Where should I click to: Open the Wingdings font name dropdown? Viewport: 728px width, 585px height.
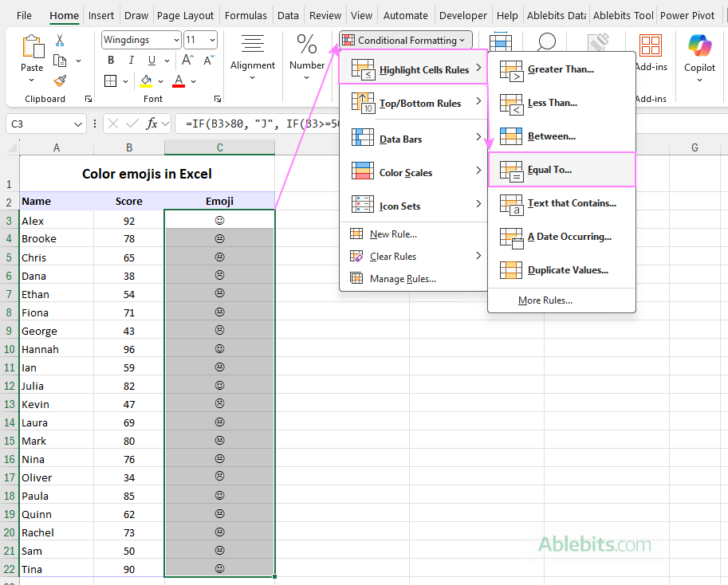point(175,40)
